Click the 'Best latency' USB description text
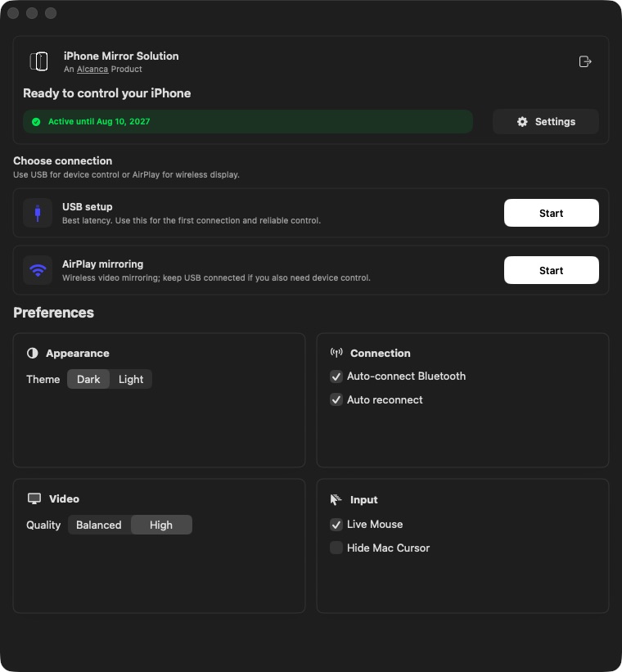 point(192,221)
